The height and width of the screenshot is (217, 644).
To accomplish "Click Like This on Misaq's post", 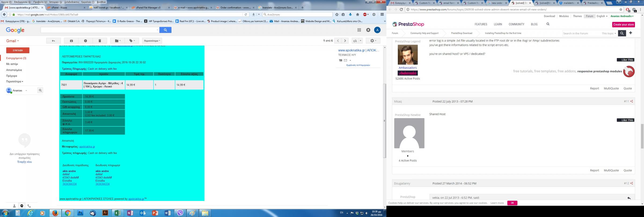I will coord(626,120).
